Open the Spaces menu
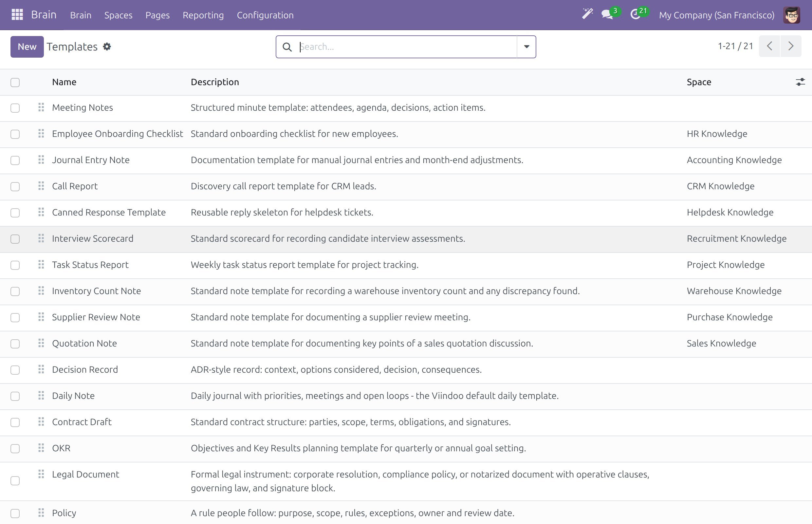812x524 pixels. click(119, 15)
